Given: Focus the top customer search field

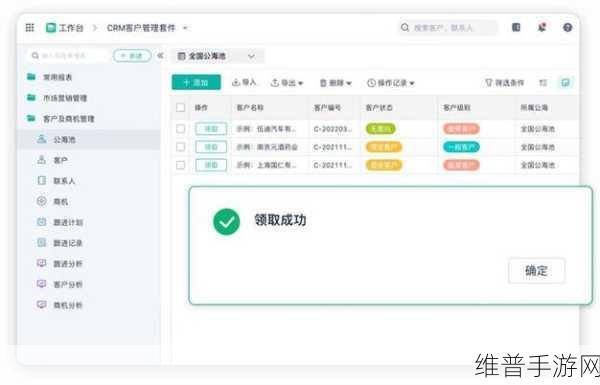Looking at the screenshot, I should 448,28.
